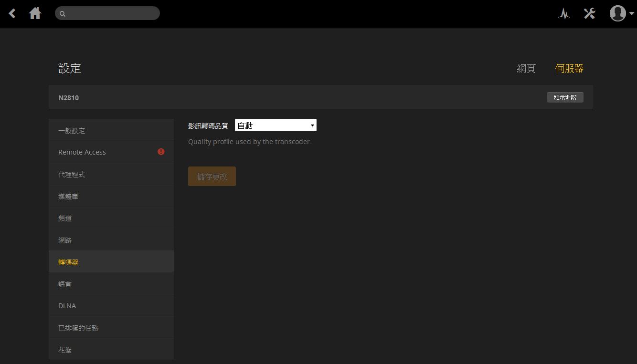
Task: Open DLNA settings section
Action: pyautogui.click(x=111, y=306)
